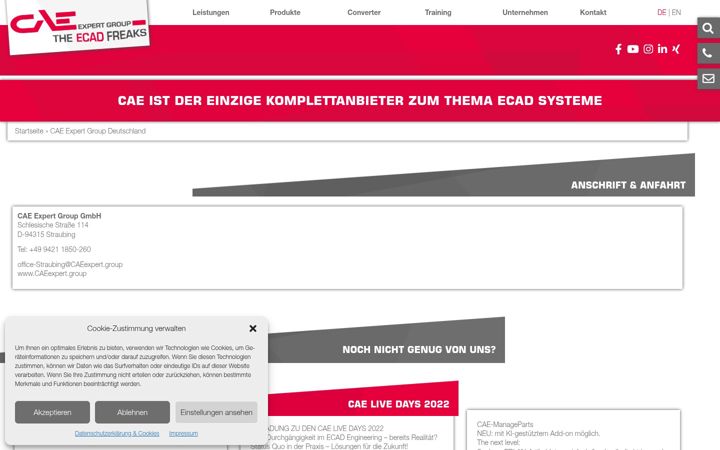Click Einstellungen ansehen button
720x450 pixels.
[x=216, y=412]
